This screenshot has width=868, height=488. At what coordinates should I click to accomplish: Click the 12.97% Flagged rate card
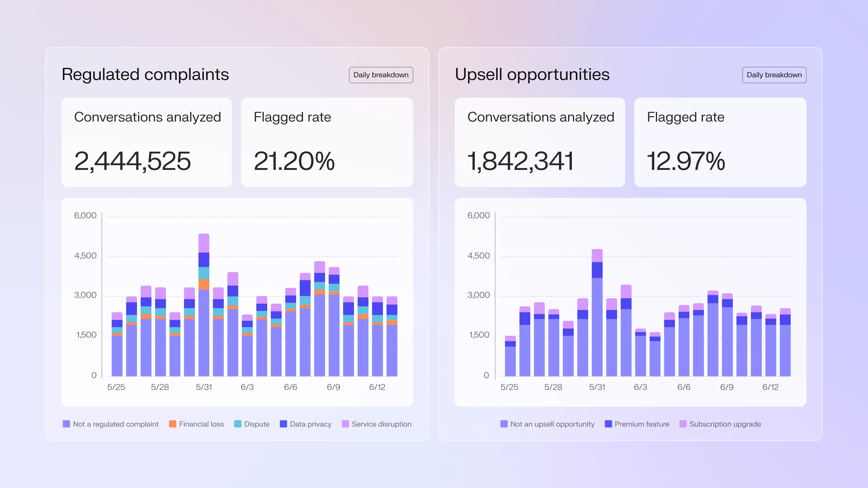pos(720,142)
